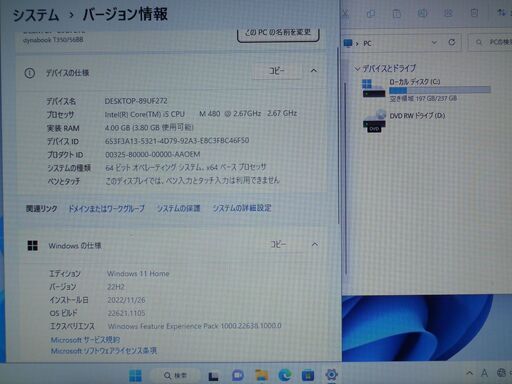This screenshot has height=384, width=512.
Task: Select the ローカル ディスク (C:) drive icon
Action: click(373, 88)
